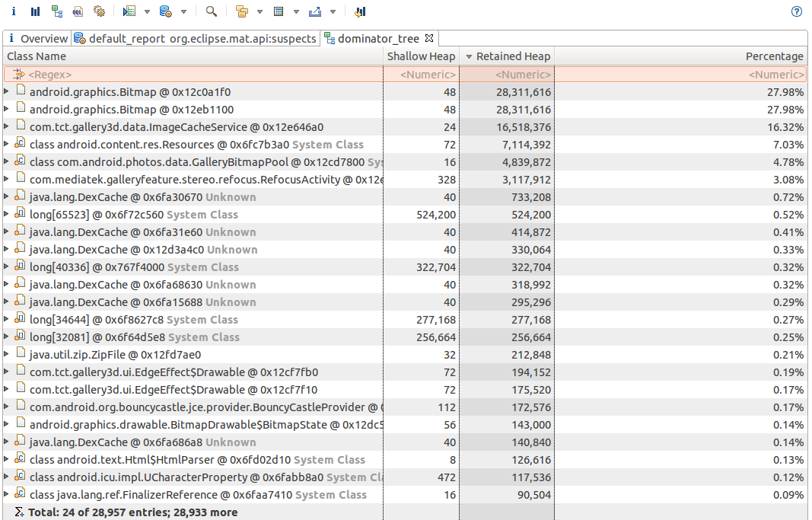Sort by the Shallow Heap column header
Screen dimensions: 812x520
[421, 56]
